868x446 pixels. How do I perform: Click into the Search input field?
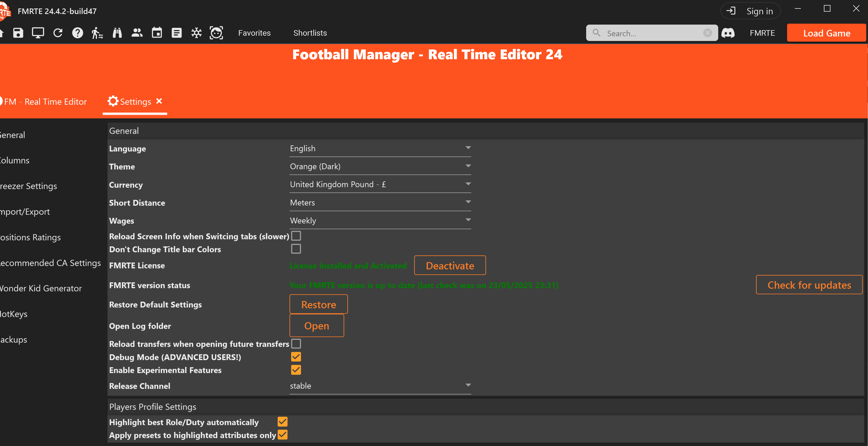click(x=652, y=33)
